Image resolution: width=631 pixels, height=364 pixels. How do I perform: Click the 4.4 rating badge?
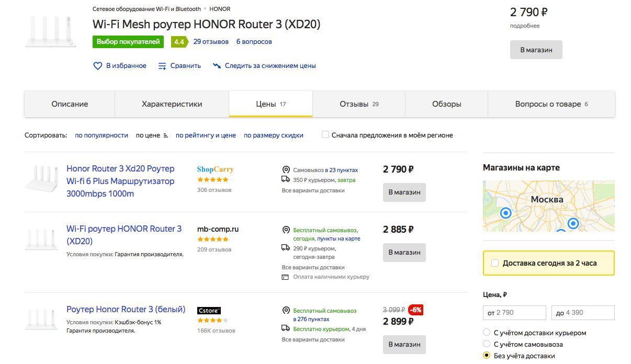click(x=179, y=42)
